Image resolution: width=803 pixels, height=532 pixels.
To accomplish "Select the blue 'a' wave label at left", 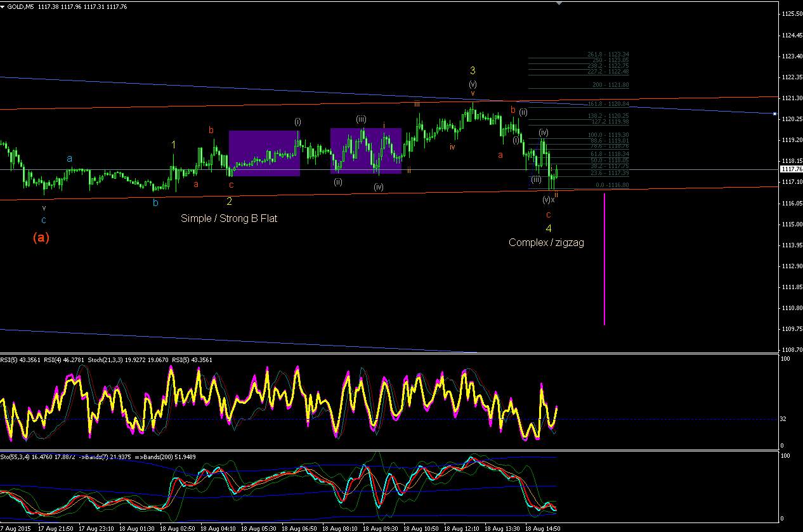I will point(70,159).
